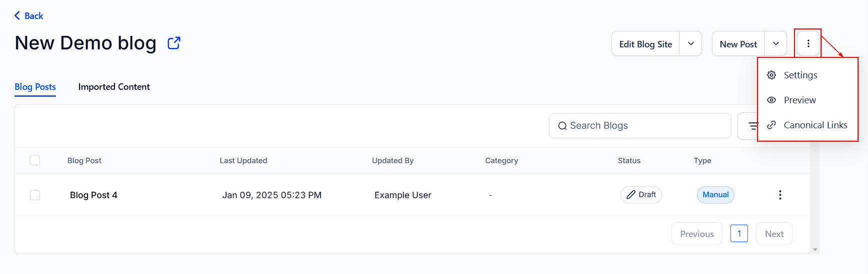868x274 pixels.
Task: Click the Previous pagination button
Action: (x=697, y=234)
